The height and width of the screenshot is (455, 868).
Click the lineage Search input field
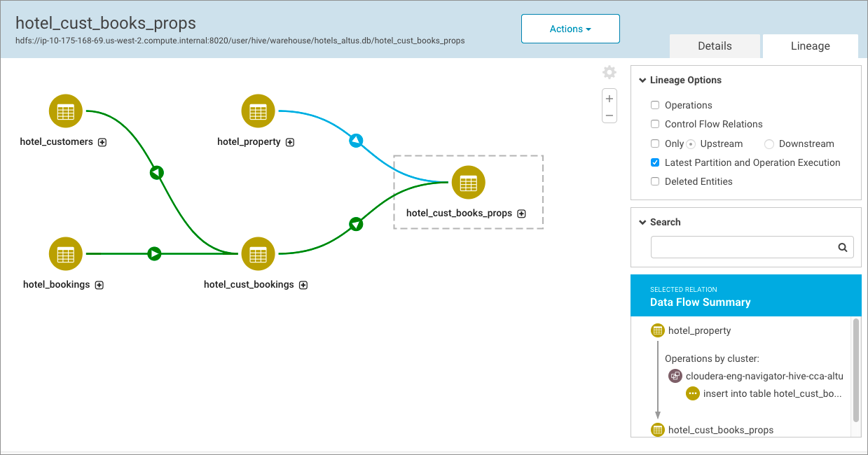pos(743,247)
